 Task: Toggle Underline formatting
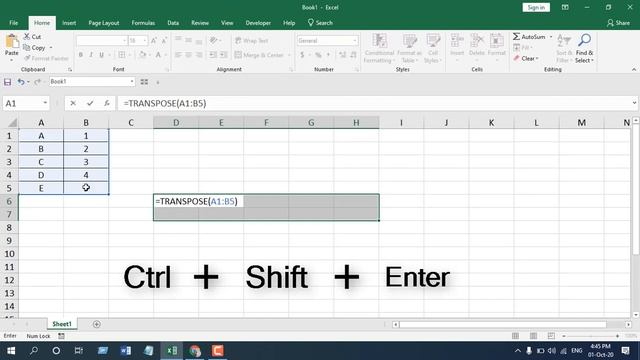101,55
